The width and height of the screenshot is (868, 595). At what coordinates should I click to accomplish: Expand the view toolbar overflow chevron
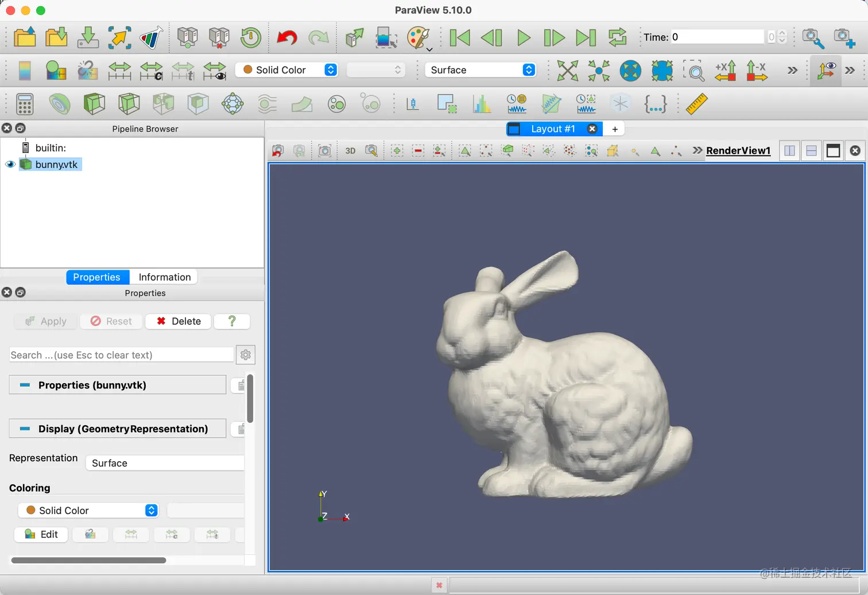[x=697, y=150]
